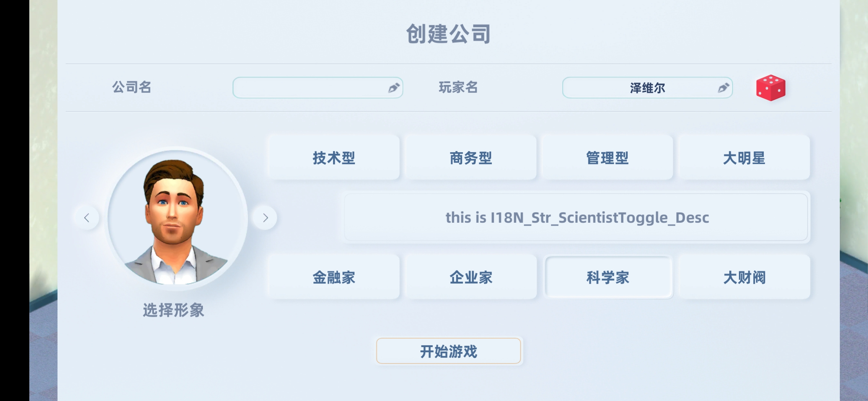Click the pencil icon in player name field

click(x=723, y=88)
